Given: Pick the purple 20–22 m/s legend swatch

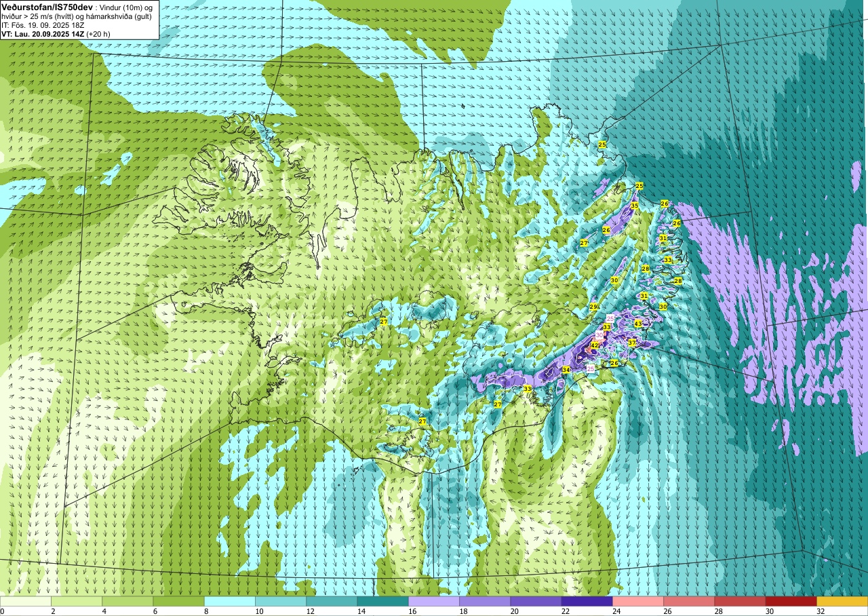Looking at the screenshot, I should click(x=536, y=601).
